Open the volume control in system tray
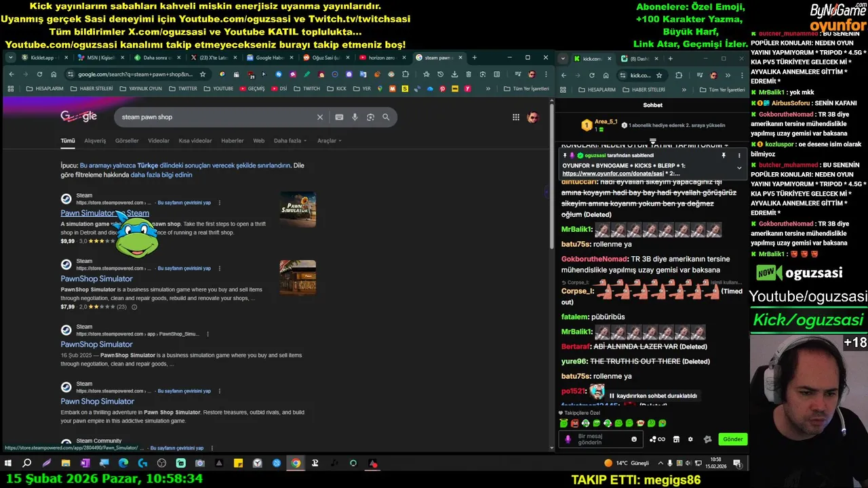Viewport: 868px width, 488px height. click(x=690, y=464)
